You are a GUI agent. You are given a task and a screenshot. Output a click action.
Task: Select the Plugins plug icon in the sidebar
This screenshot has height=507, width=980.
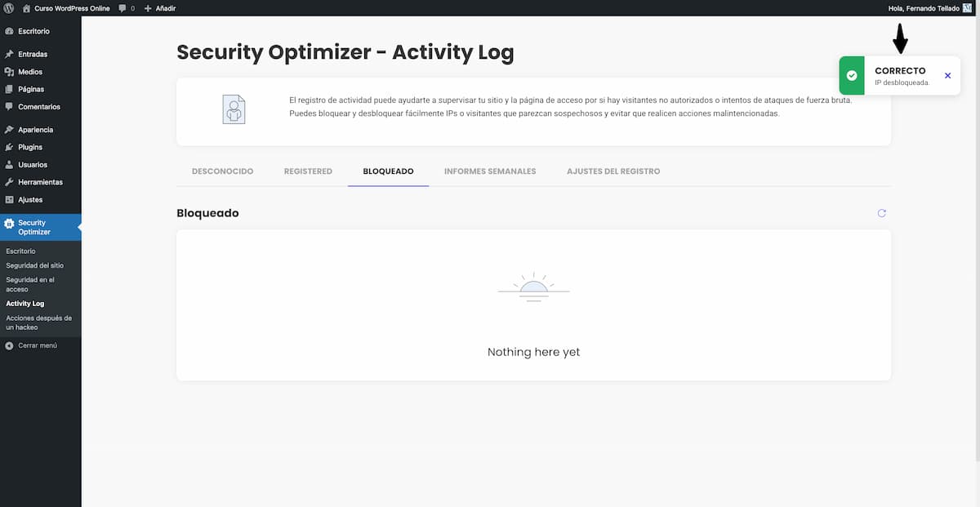[x=8, y=147]
